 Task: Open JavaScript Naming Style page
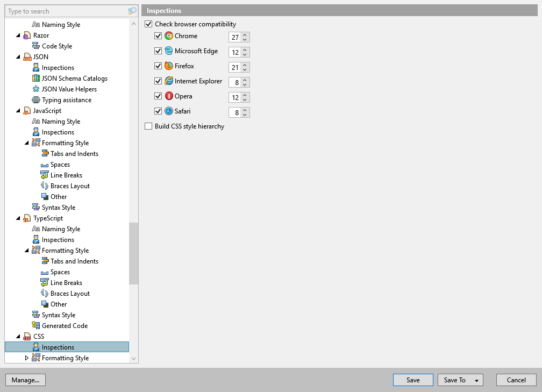[61, 122]
